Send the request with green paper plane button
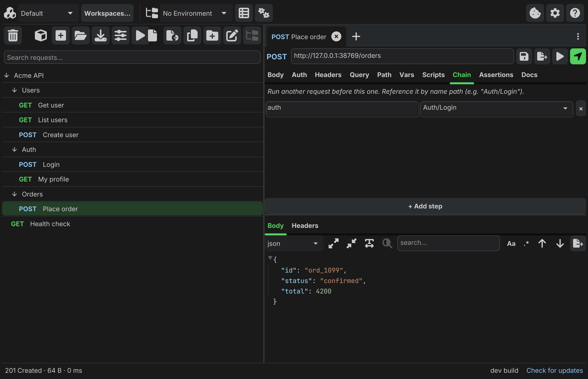 (578, 56)
